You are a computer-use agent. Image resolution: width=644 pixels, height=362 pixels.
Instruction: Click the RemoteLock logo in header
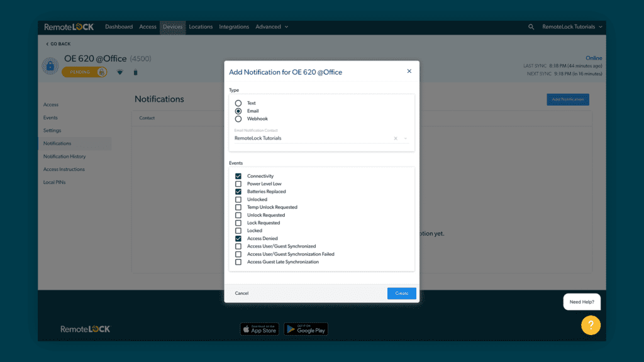click(69, 27)
